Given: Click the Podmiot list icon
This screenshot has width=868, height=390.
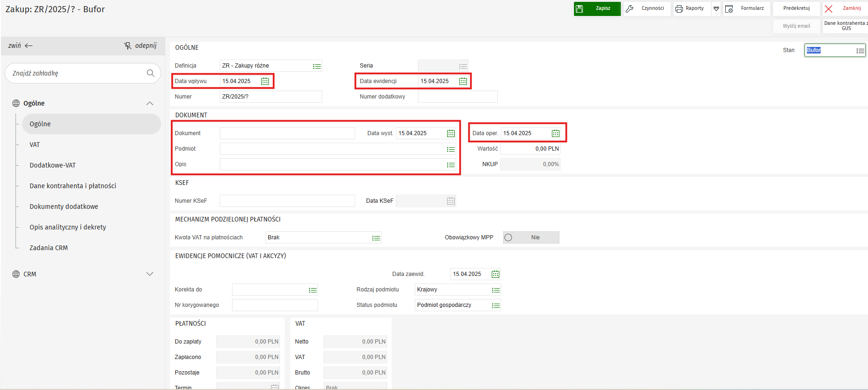Looking at the screenshot, I should [x=451, y=149].
